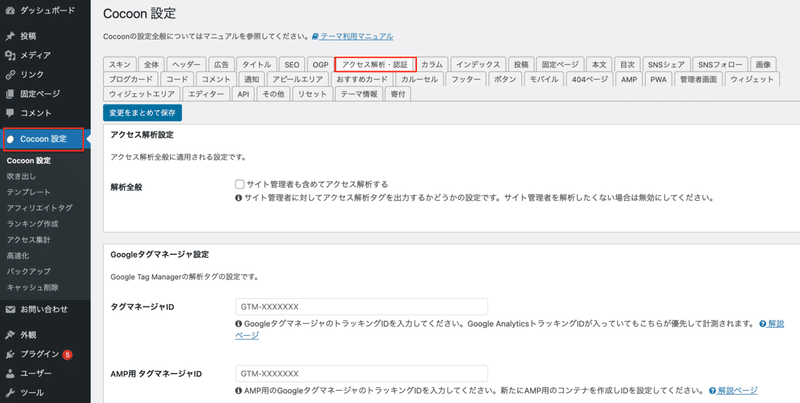Click the 変更をまとめて保存 button

coord(142,113)
